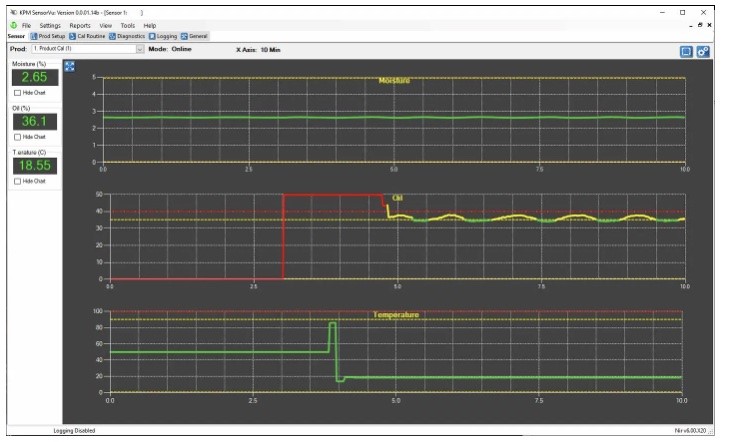Launch the Cal Routine tool

87,36
